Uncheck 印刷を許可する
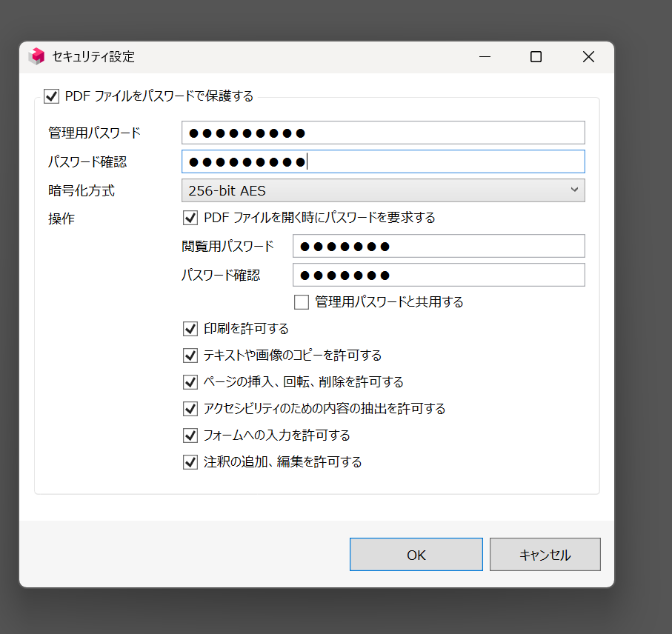 click(190, 329)
